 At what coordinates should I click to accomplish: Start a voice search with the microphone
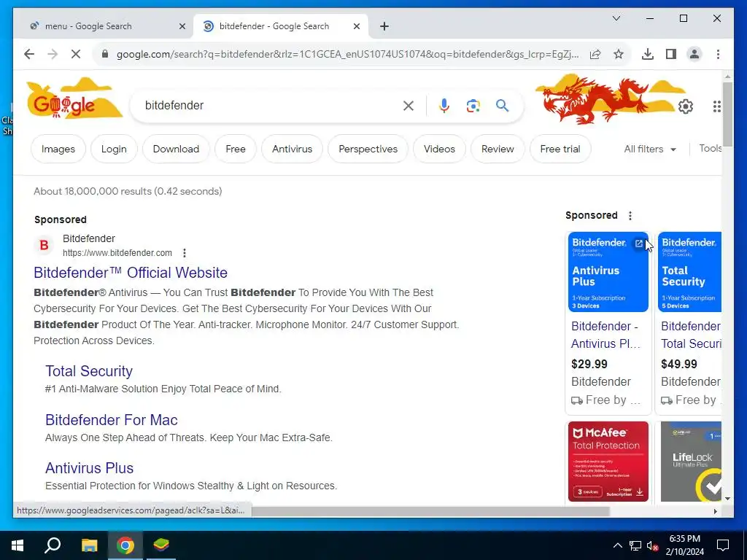[444, 106]
